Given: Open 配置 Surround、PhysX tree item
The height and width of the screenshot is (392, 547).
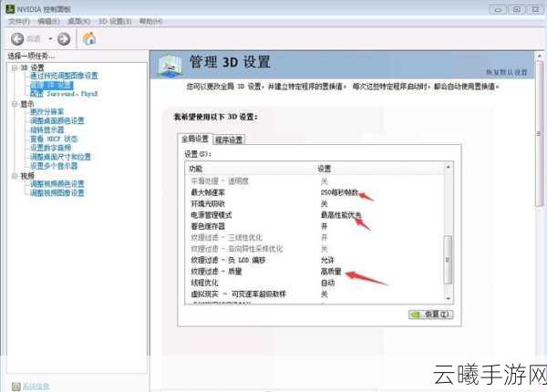Looking at the screenshot, I should (x=64, y=94).
